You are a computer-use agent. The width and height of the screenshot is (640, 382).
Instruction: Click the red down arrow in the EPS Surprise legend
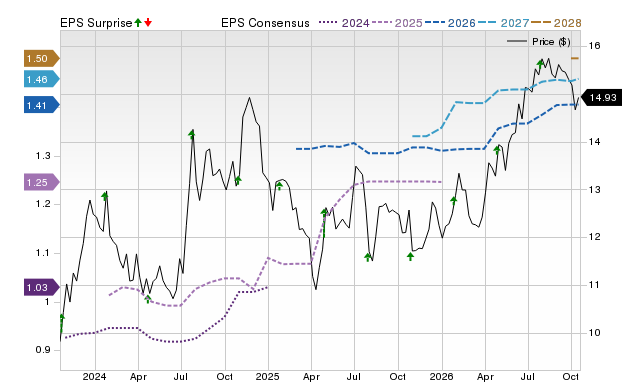click(148, 23)
